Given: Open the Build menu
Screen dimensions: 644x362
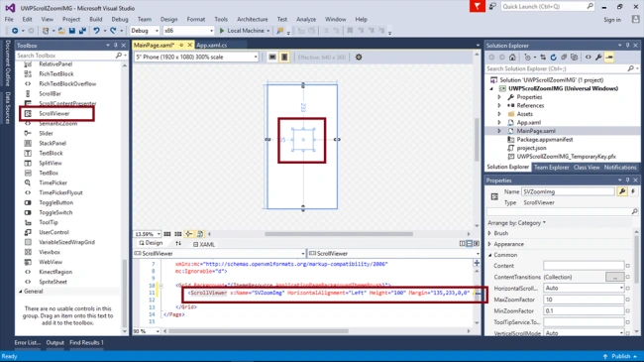Looking at the screenshot, I should point(96,19).
